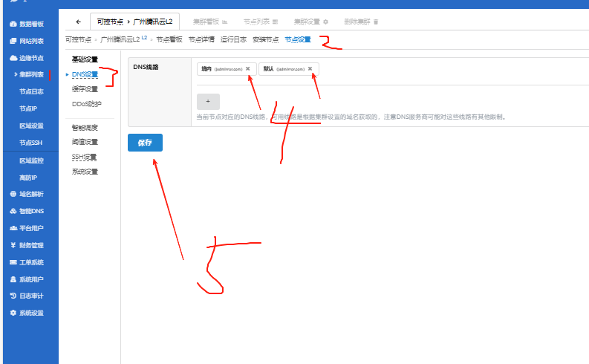Switch to 安装节点 sub-tab
The width and height of the screenshot is (589, 364).
coord(266,39)
